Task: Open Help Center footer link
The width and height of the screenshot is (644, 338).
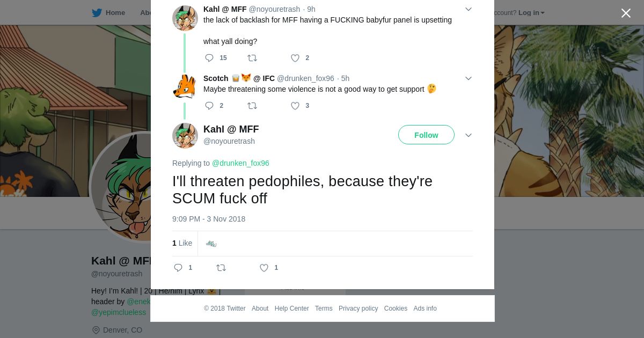Action: click(291, 308)
